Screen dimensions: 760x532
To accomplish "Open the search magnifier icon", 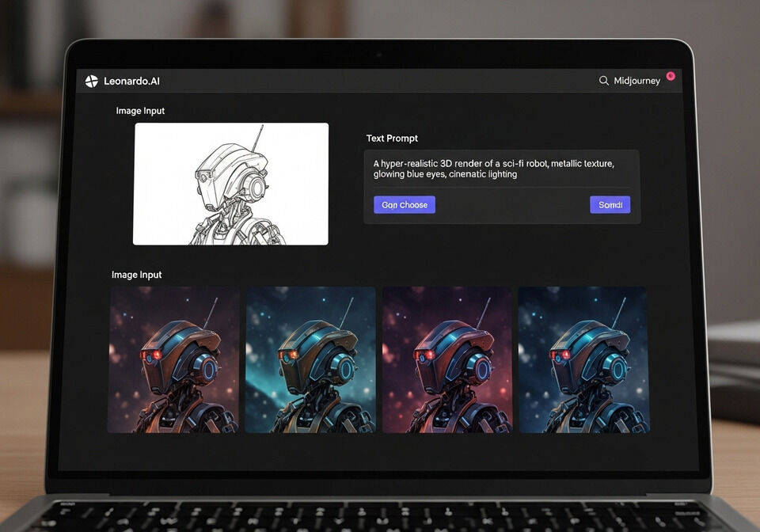I will point(604,80).
